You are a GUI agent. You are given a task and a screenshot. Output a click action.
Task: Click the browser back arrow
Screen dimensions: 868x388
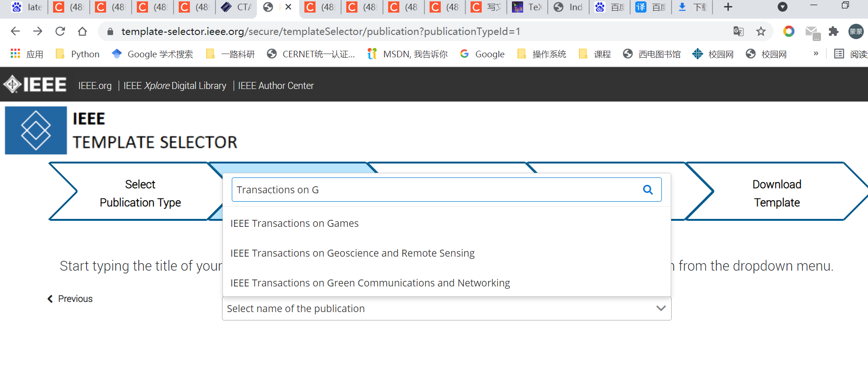(15, 31)
